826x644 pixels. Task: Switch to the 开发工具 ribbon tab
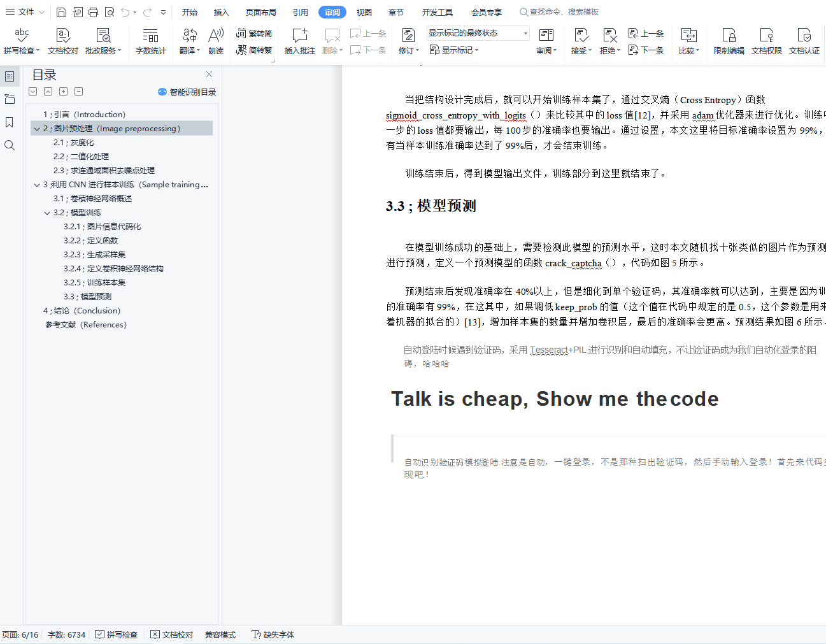click(x=437, y=12)
